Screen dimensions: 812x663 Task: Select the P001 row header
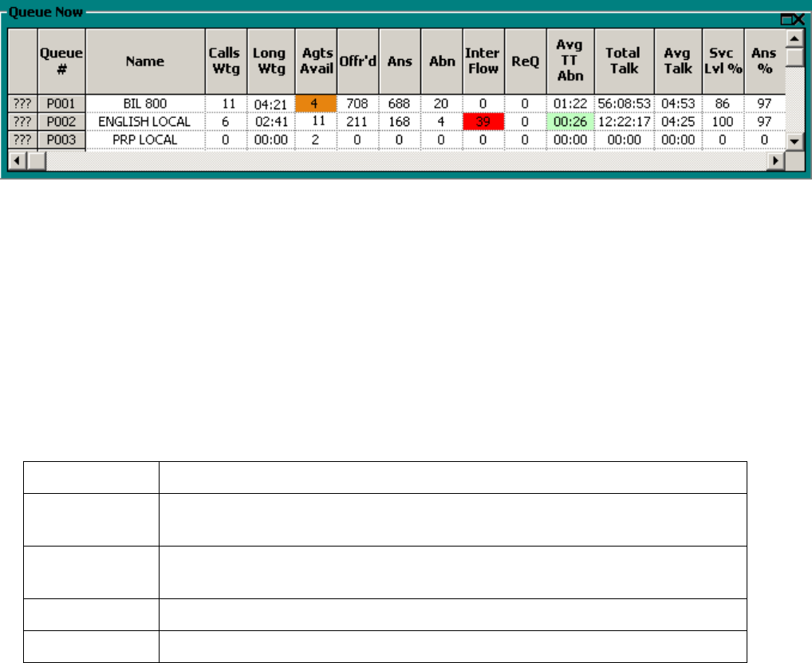click(x=61, y=104)
